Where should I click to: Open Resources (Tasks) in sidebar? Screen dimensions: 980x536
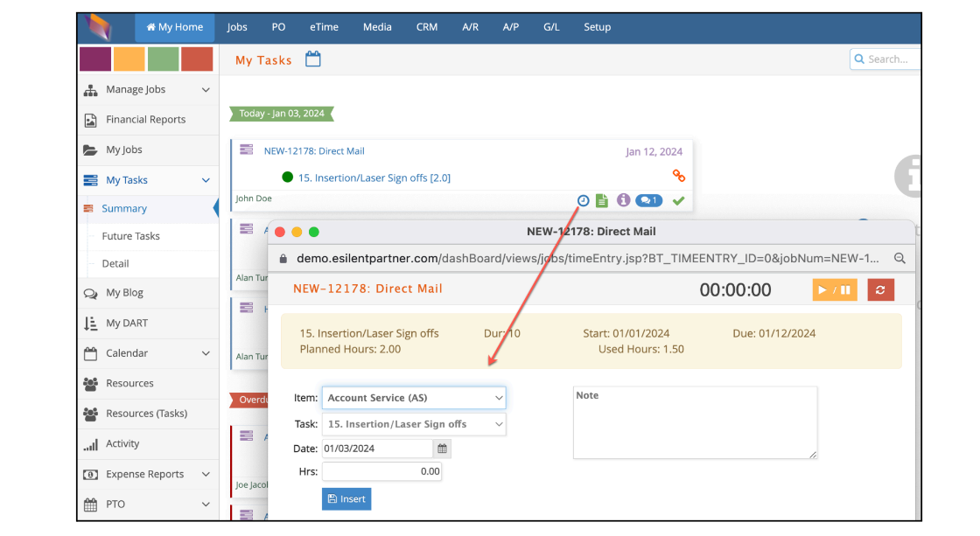[147, 414]
